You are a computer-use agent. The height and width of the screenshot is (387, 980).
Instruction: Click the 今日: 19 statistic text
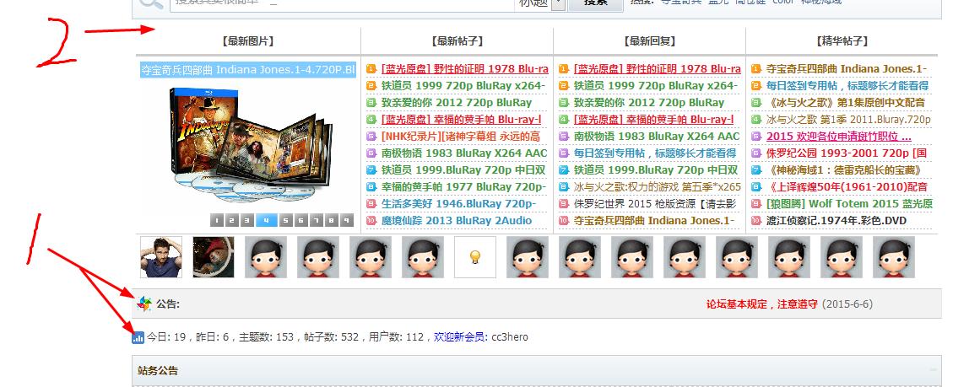[166, 337]
